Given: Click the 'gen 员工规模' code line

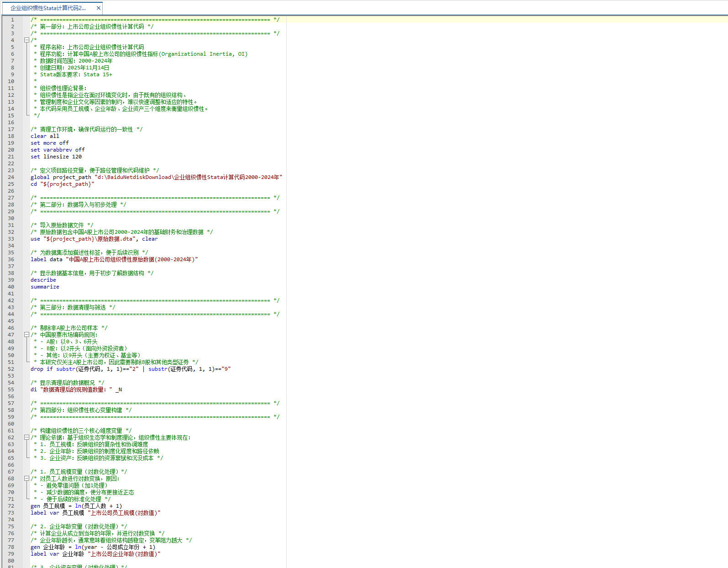Looking at the screenshot, I should click(x=76, y=506).
